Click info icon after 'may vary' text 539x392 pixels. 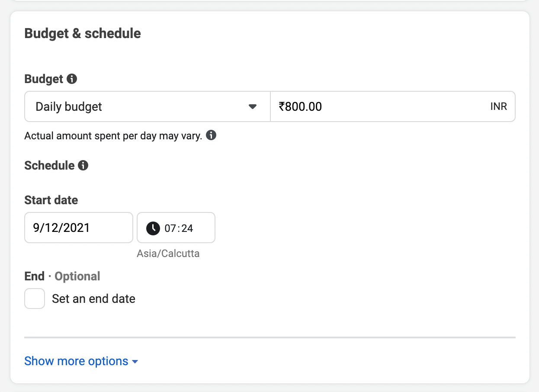click(x=211, y=135)
